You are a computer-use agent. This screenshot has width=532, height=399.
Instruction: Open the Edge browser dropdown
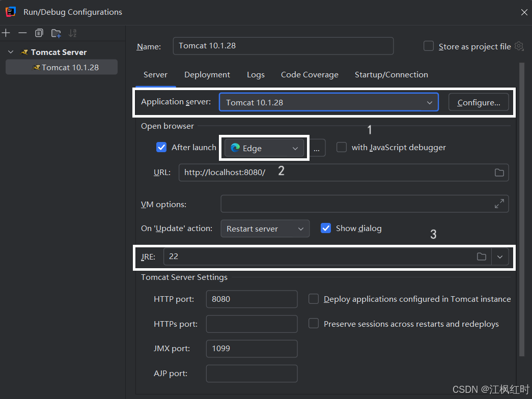click(264, 148)
